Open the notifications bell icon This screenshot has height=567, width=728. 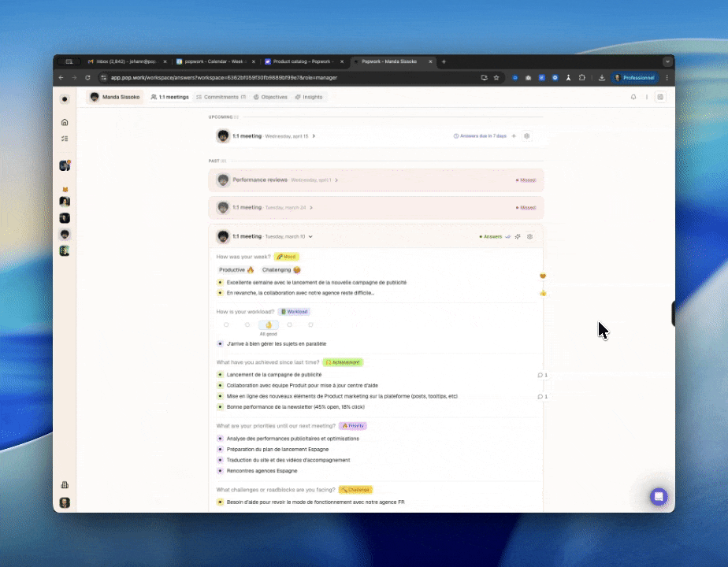pyautogui.click(x=633, y=97)
